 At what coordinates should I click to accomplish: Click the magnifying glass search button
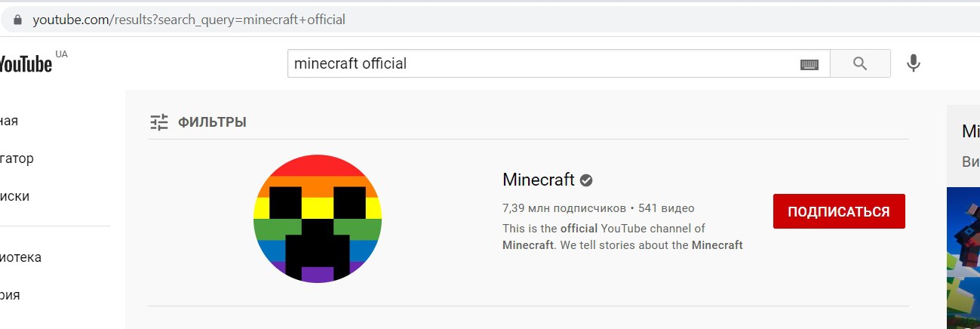coord(860,64)
